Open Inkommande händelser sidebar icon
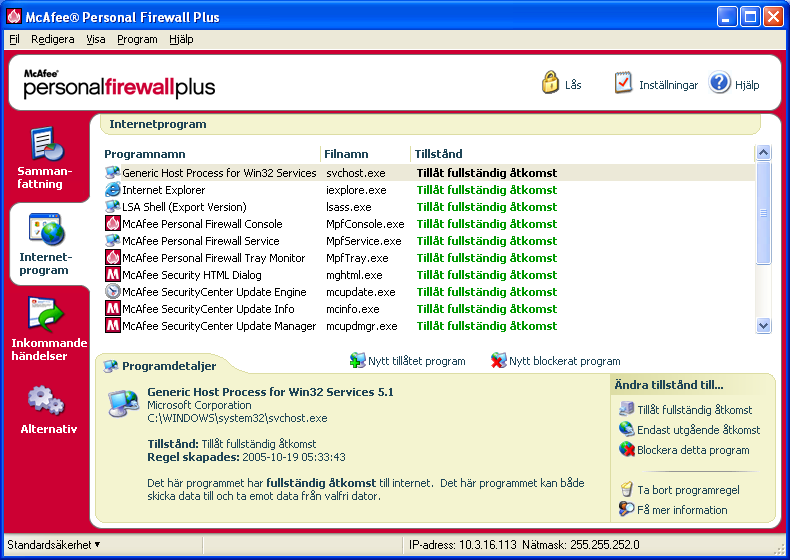The height and width of the screenshot is (560, 790). pos(46,315)
